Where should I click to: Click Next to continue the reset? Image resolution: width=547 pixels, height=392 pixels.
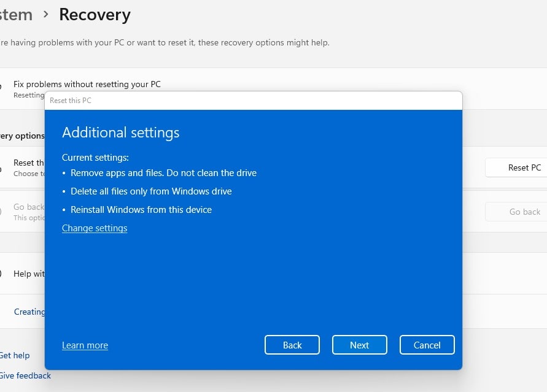coord(359,345)
